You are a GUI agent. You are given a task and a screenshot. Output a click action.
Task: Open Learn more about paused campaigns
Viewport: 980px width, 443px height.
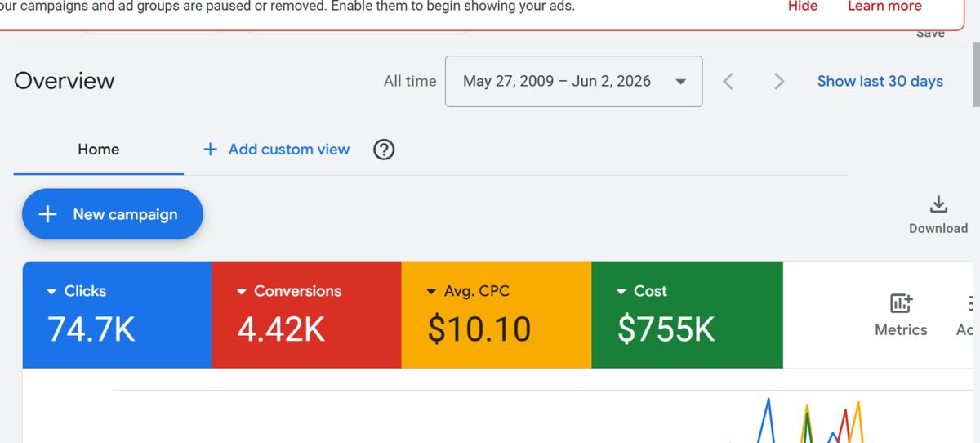pyautogui.click(x=884, y=7)
